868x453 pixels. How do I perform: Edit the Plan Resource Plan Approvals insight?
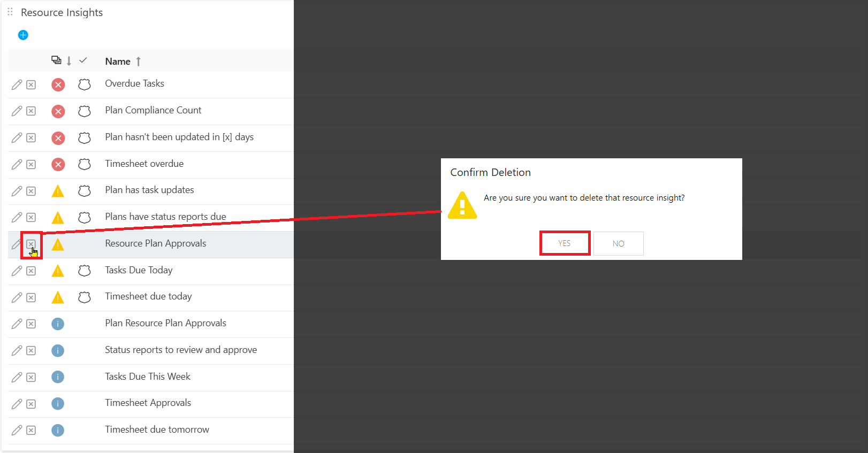(17, 324)
